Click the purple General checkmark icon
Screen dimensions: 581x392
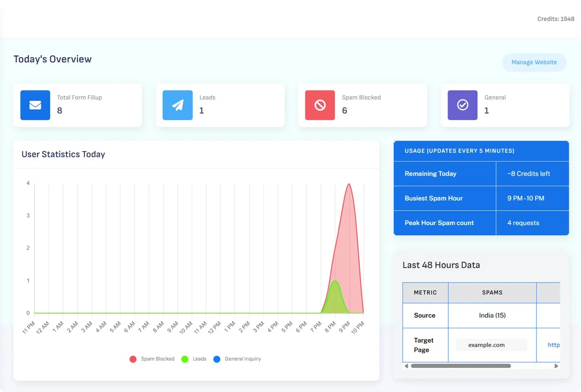463,105
